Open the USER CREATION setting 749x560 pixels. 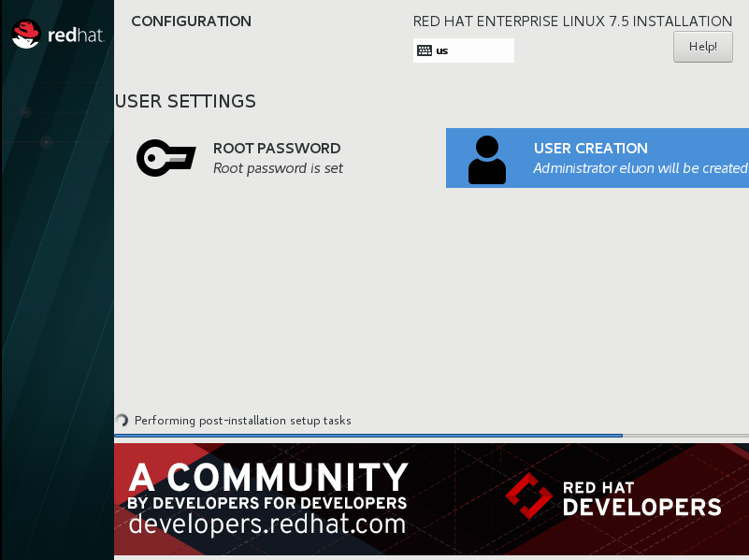pos(598,158)
